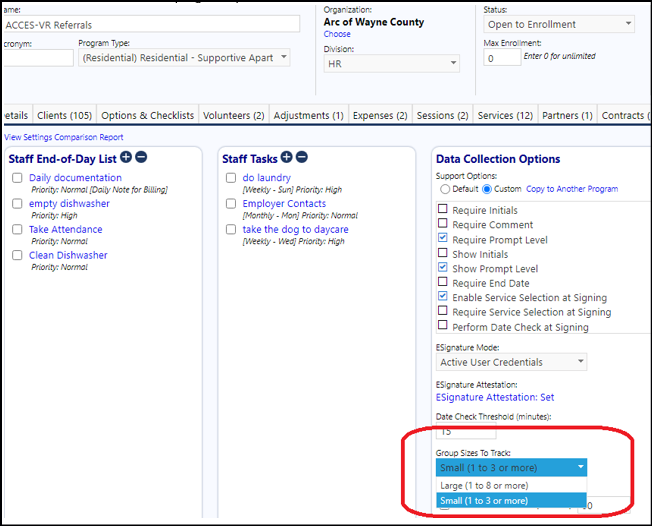Screen dimensions: 652x526
Task: Uncheck Show Prompt Level option
Action: (x=443, y=267)
